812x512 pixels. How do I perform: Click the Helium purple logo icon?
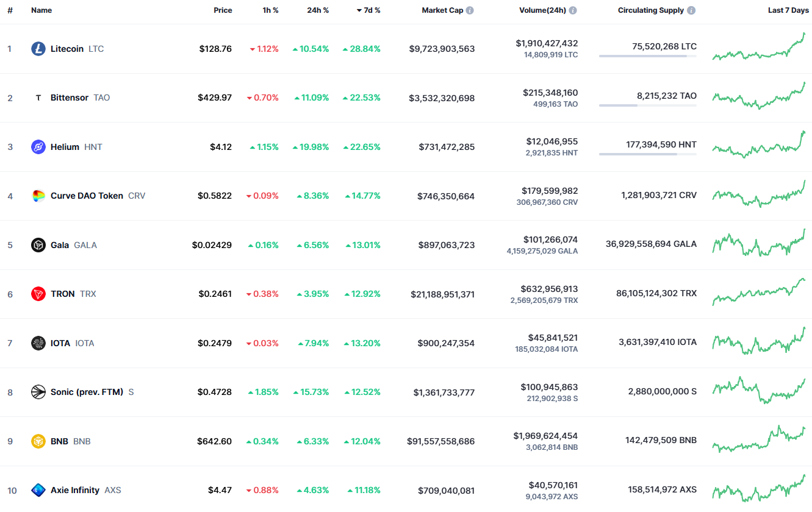[38, 147]
